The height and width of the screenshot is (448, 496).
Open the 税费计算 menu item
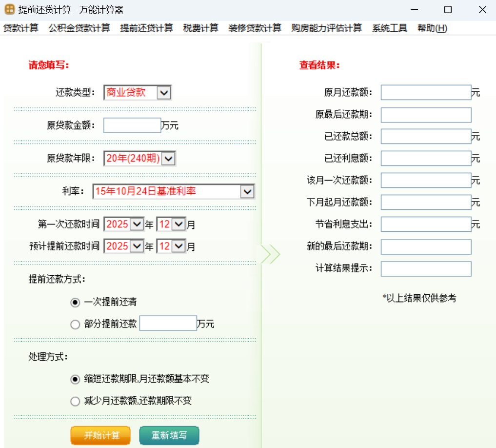200,28
